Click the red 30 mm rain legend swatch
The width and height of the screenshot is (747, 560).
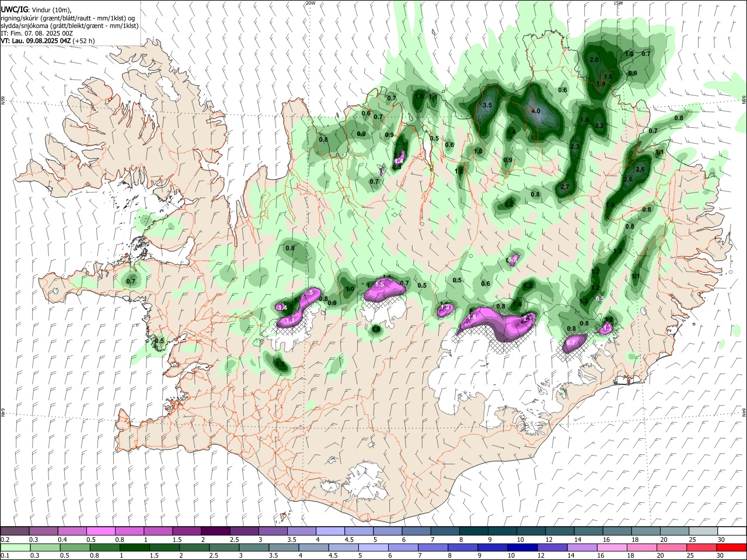coord(731,547)
